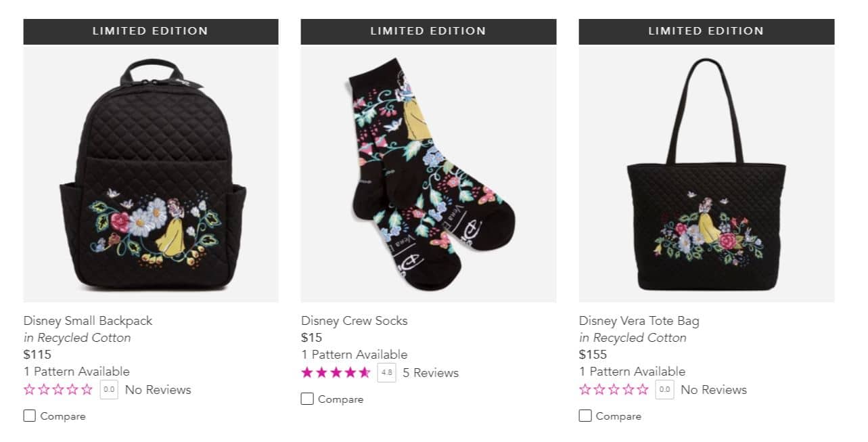The width and height of the screenshot is (868, 442).
Task: Check Compare for Disney Crew Socks
Action: [x=307, y=399]
